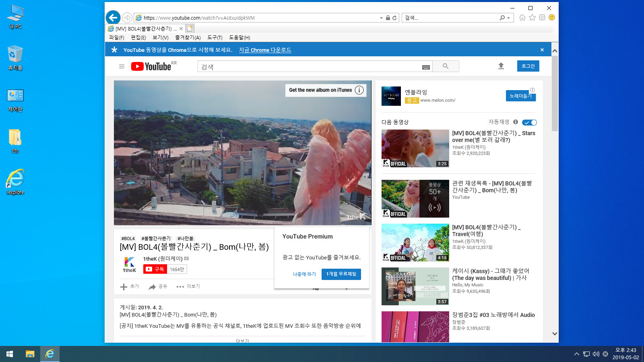The image size is (644, 362).
Task: Go back with the browser back arrow
Action: click(113, 17)
